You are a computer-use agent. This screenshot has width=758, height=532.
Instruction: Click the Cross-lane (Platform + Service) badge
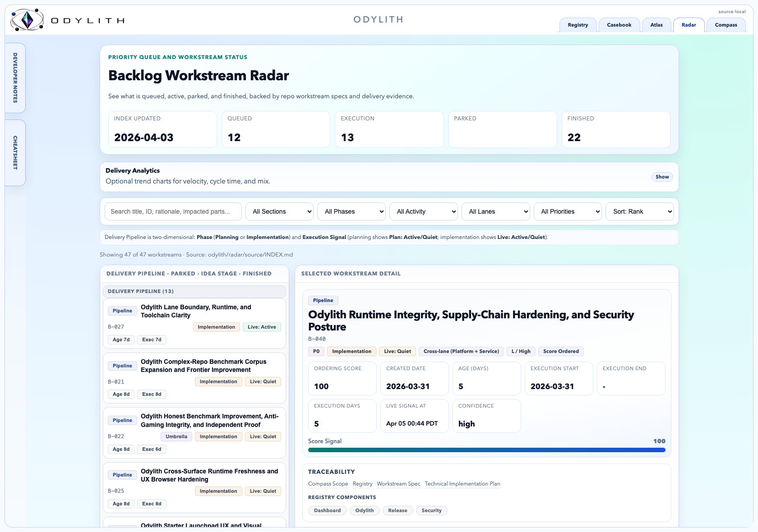coord(461,351)
